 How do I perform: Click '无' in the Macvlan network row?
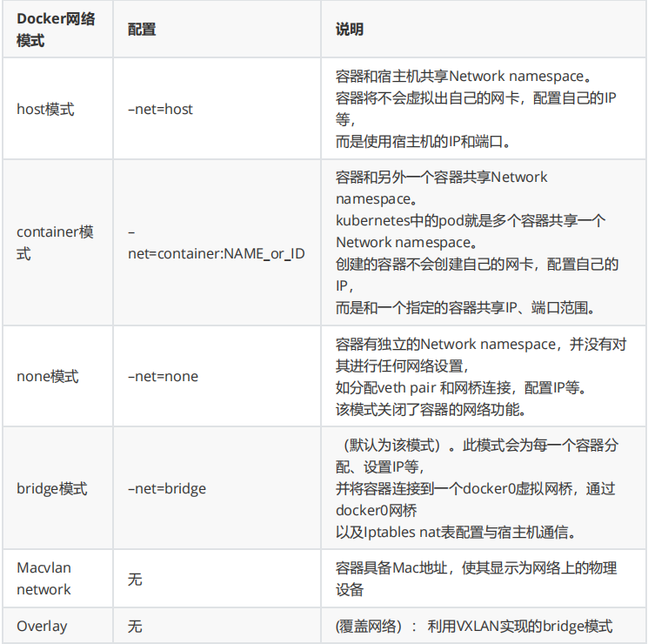(135, 579)
